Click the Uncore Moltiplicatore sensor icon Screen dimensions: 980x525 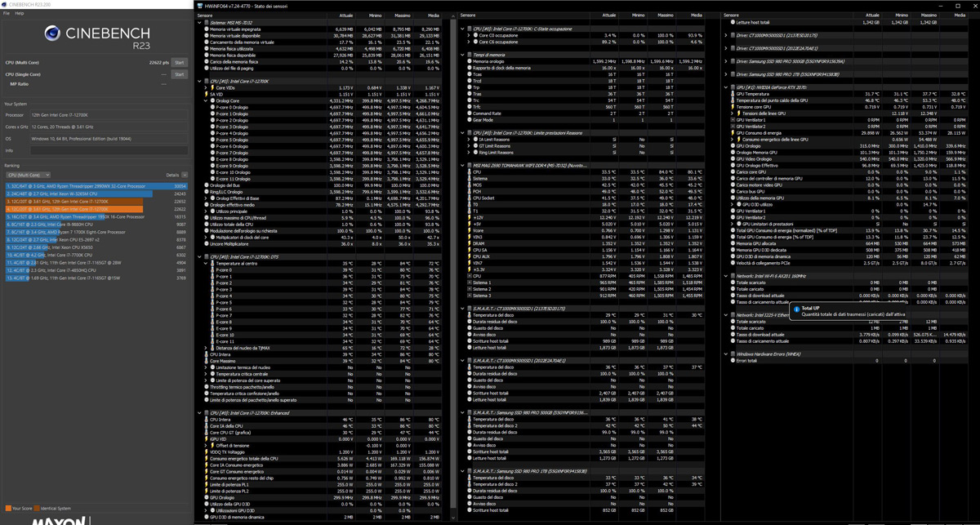[207, 244]
